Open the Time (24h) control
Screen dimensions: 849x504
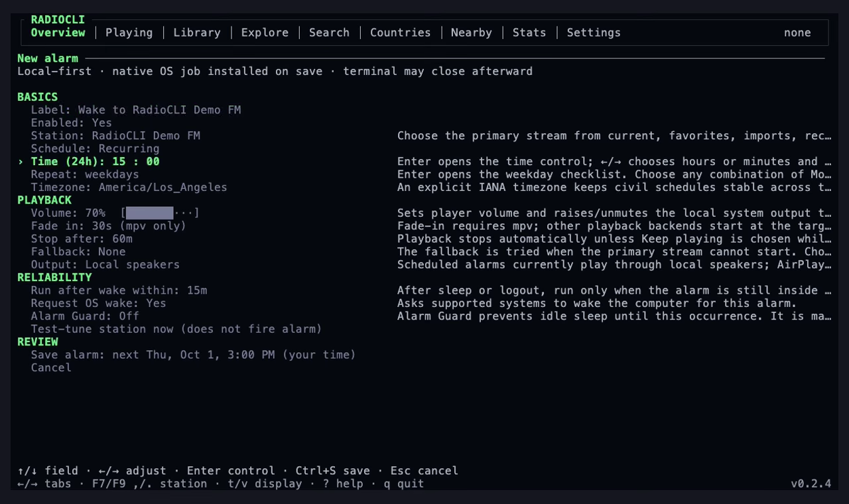[95, 162]
